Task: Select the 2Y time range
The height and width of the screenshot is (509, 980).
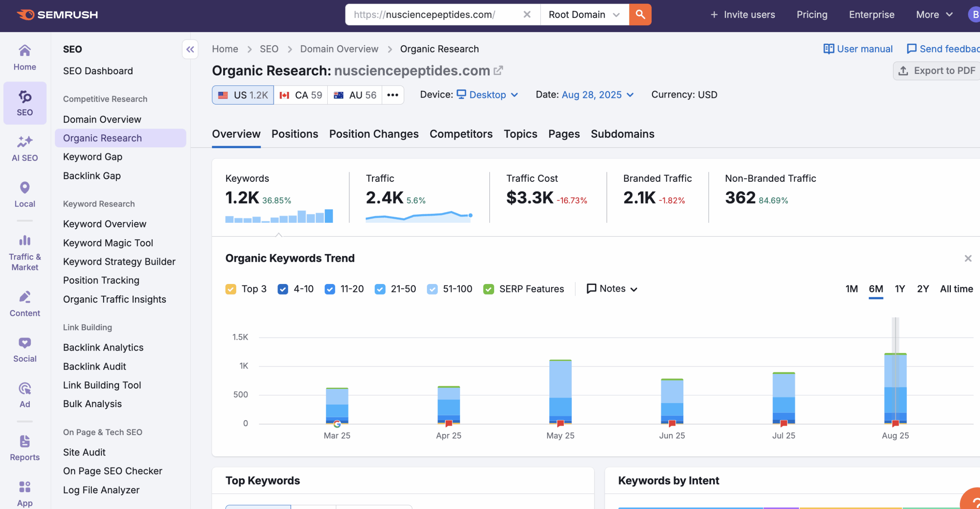Action: pos(923,289)
